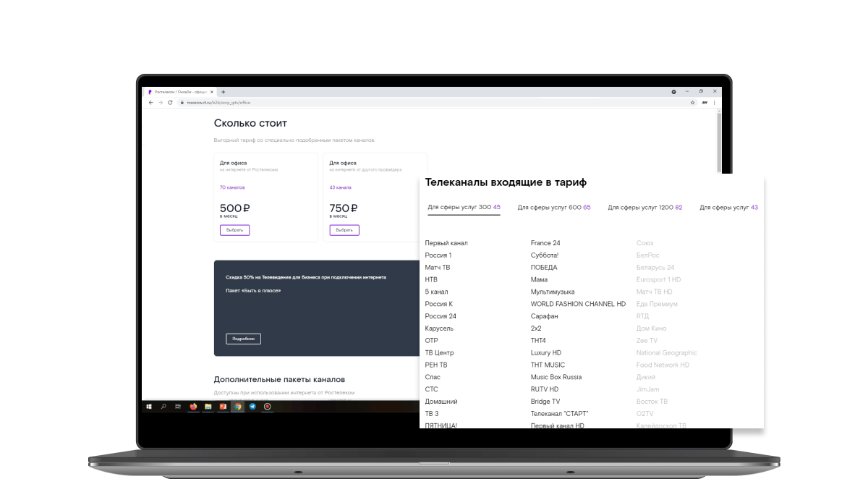Click Телеканал "СТАРТ" in the list
The width and height of the screenshot is (868, 479).
tap(560, 414)
